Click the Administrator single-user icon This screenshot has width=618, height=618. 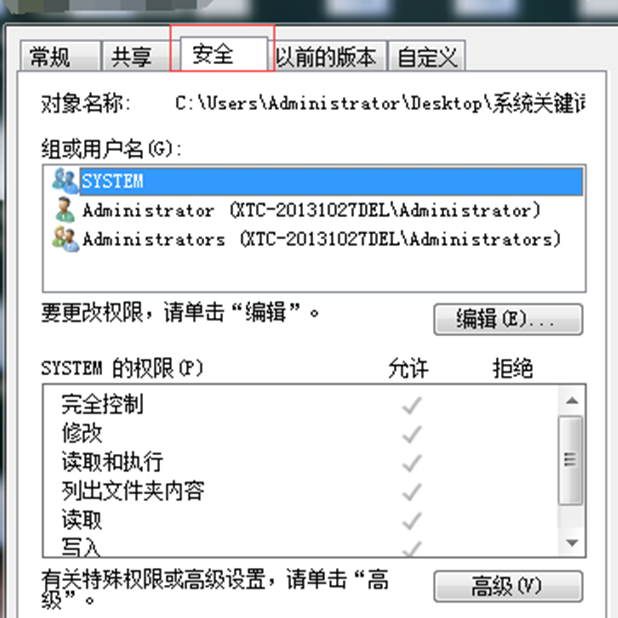point(65,210)
